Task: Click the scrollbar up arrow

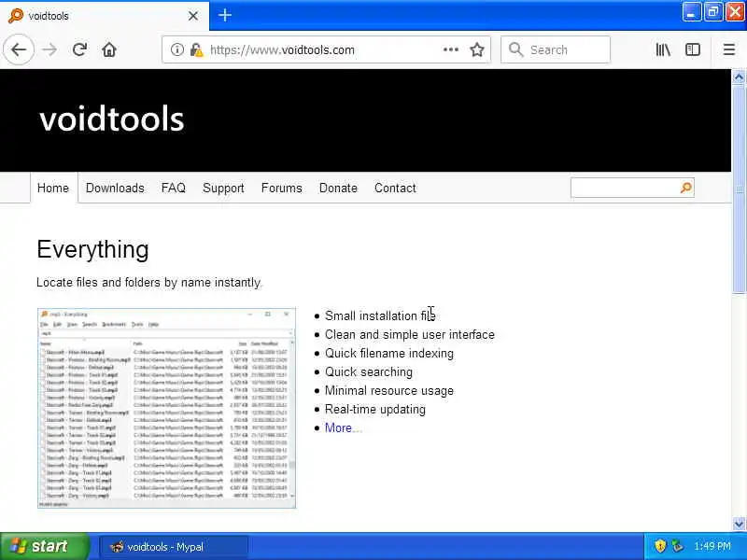Action: [x=739, y=77]
